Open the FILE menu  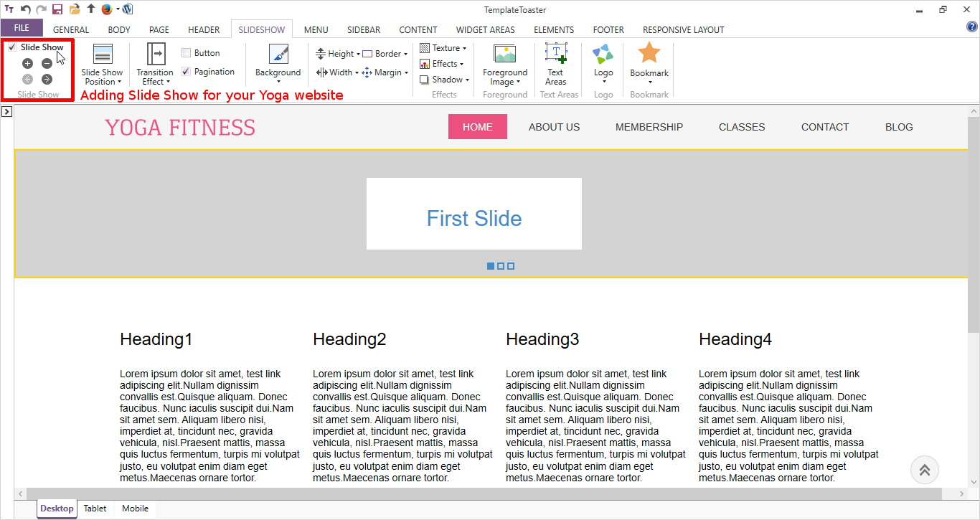point(22,28)
